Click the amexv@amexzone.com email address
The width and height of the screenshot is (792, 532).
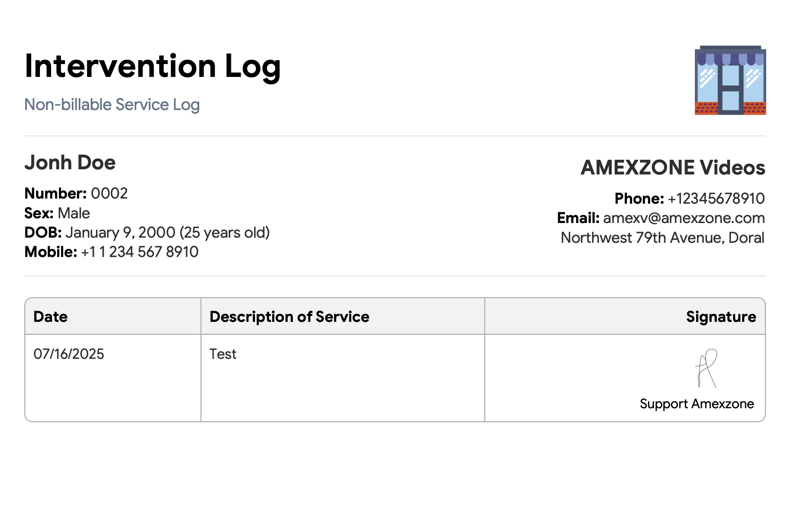pyautogui.click(x=684, y=218)
